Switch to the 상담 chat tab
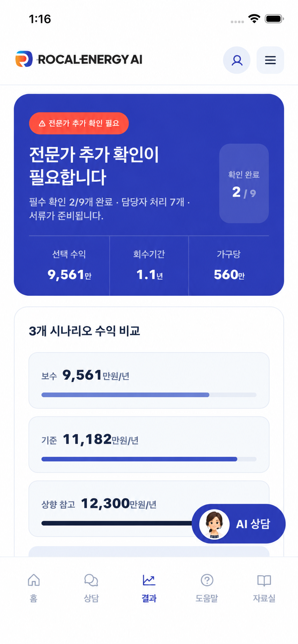Screen dimensions: 298x644 (91, 588)
